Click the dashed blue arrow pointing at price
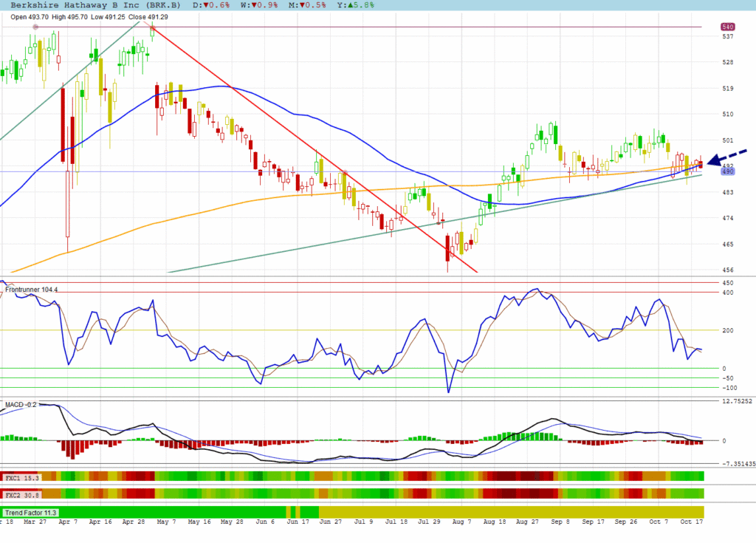 coord(727,157)
